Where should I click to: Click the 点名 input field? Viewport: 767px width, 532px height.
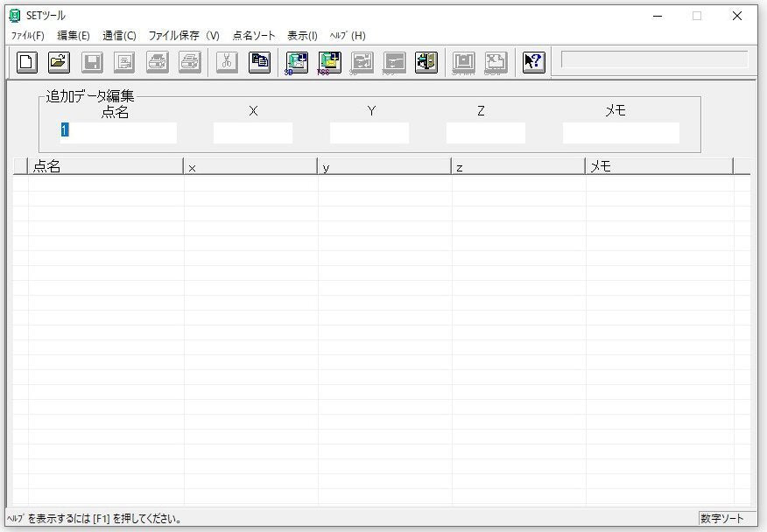pyautogui.click(x=118, y=133)
